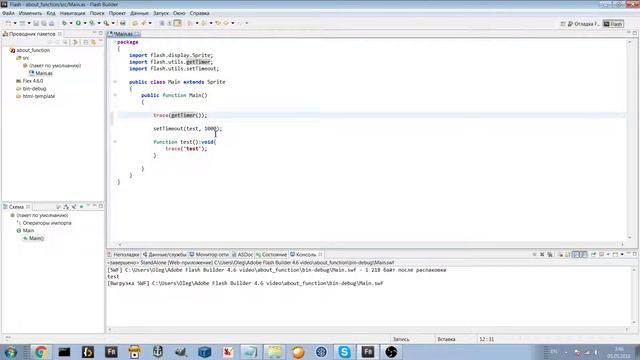The height and width of the screenshot is (360, 640).
Task: Open Main.as in the package explorer
Action: pyautogui.click(x=44, y=73)
